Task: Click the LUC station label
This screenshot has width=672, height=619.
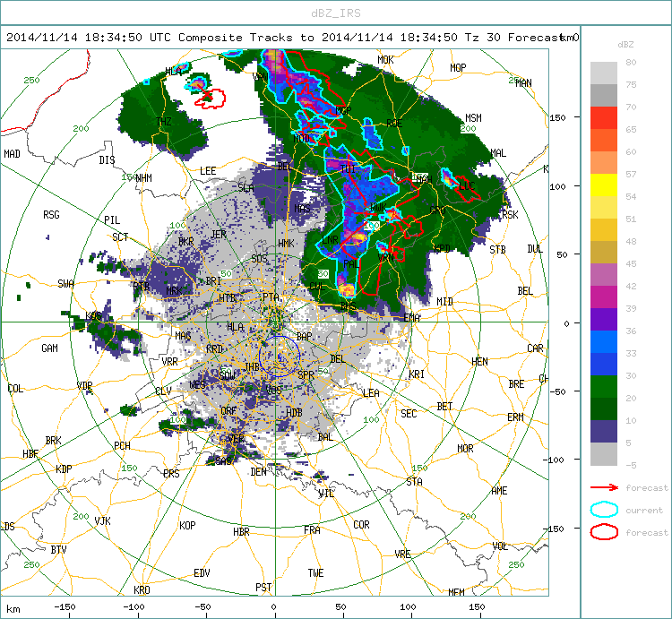Action: pos(467,186)
